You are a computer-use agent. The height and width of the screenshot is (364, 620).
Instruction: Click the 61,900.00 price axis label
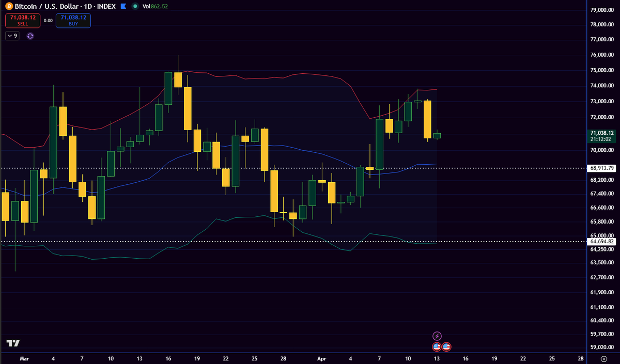pyautogui.click(x=602, y=292)
